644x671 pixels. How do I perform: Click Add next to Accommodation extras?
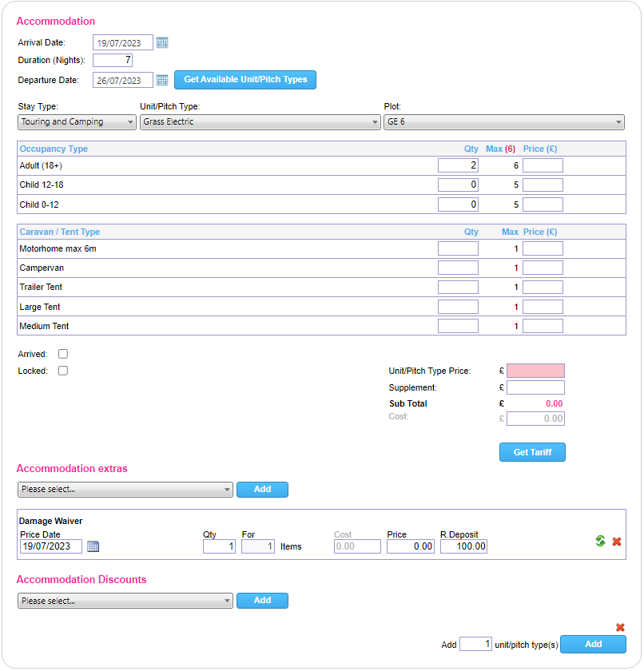262,490
